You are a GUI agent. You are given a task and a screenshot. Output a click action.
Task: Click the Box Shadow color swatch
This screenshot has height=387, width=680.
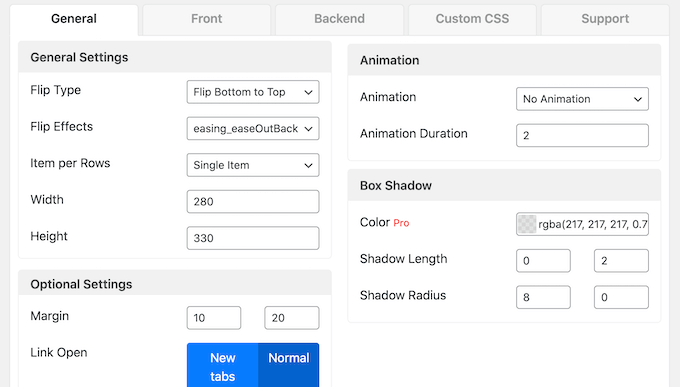(x=527, y=224)
